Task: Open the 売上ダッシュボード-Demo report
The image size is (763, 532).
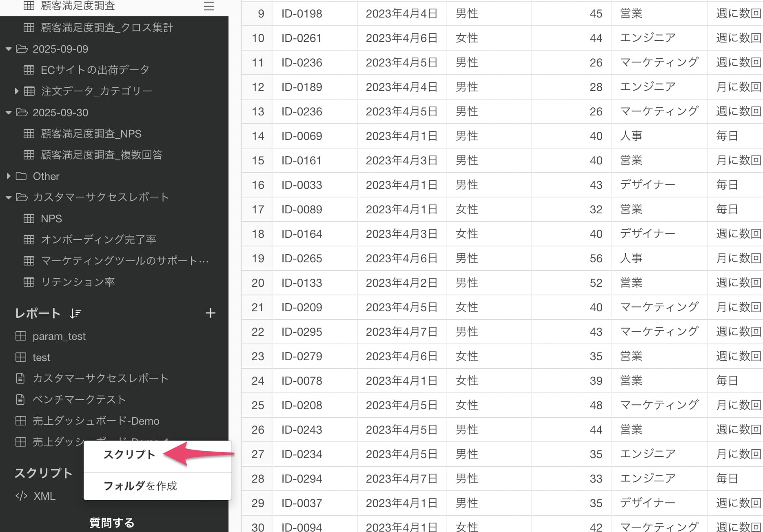Action: 96,421
